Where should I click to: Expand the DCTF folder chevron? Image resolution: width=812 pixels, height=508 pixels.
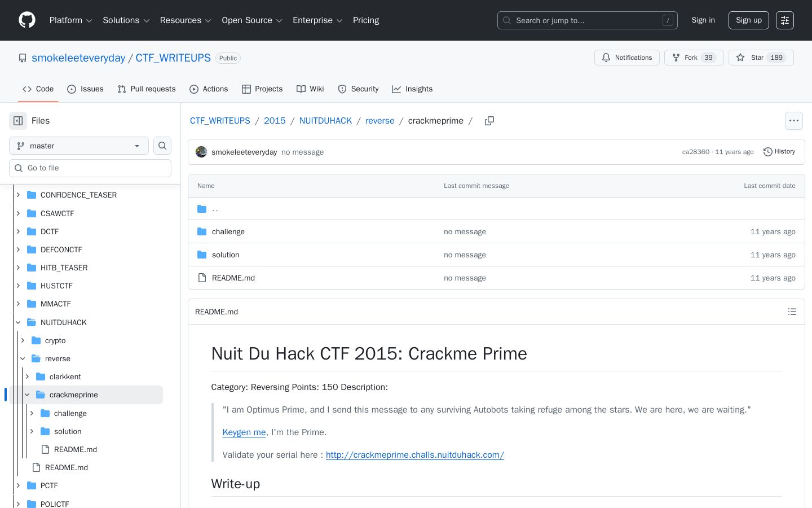coord(18,231)
